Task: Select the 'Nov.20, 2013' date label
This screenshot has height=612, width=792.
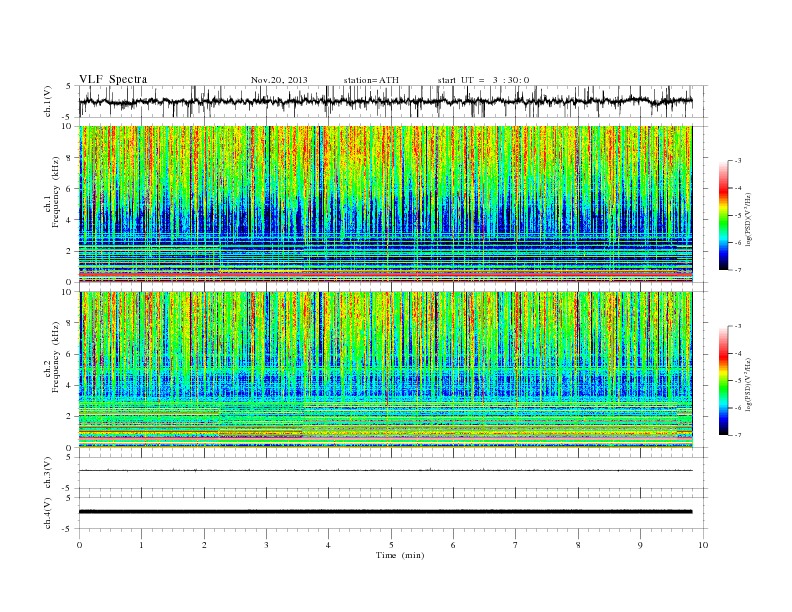Action: (279, 80)
